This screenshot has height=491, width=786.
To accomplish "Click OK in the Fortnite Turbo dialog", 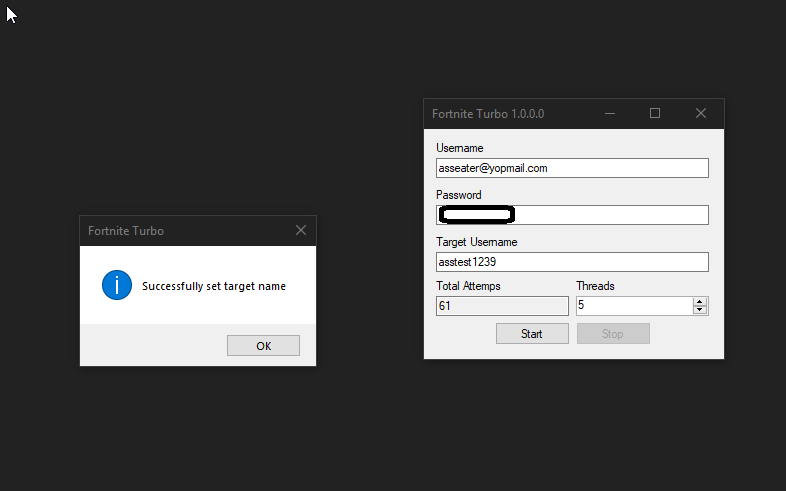I will tap(263, 346).
